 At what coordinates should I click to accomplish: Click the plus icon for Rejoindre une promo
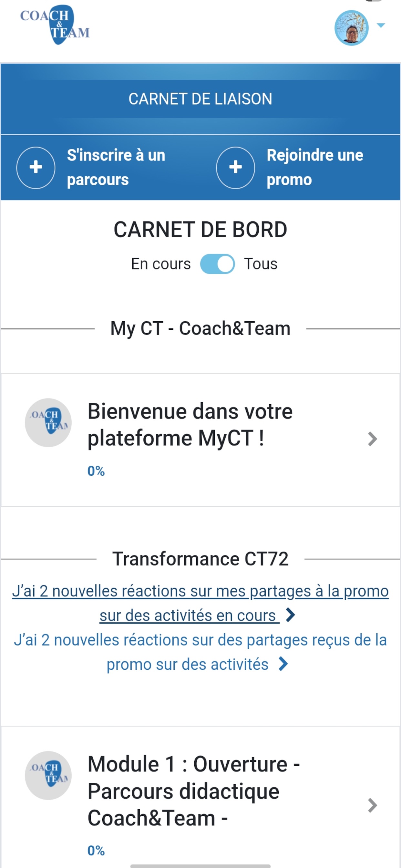pos(235,168)
